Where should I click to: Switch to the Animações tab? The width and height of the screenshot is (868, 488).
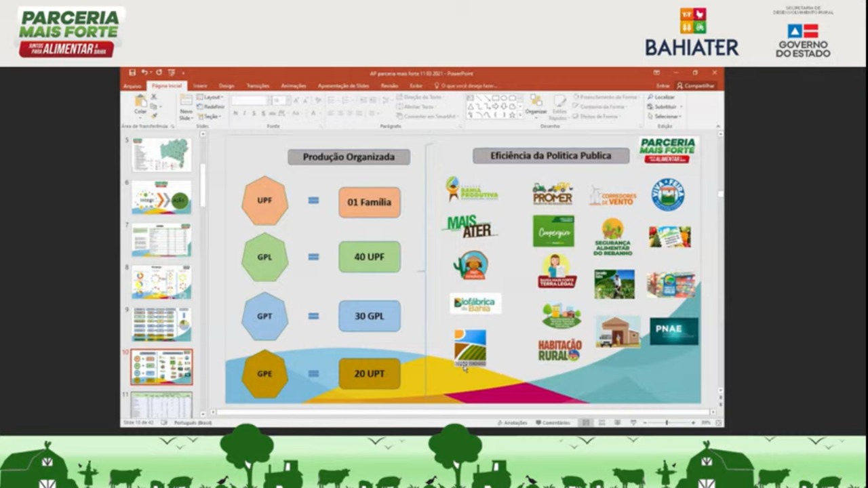tap(294, 86)
